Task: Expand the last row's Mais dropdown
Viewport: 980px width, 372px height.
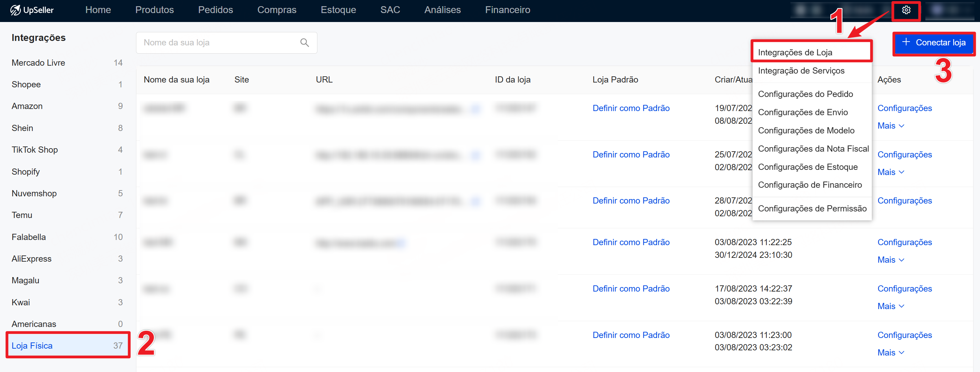Action: click(x=890, y=353)
